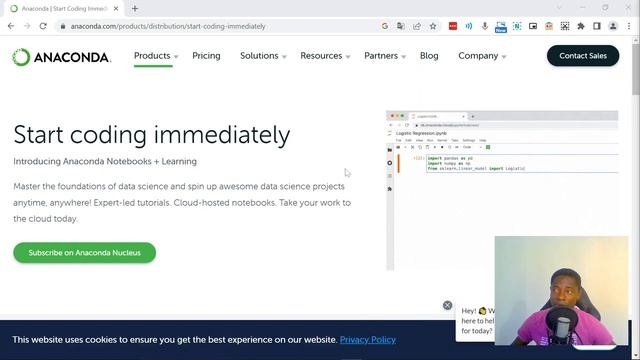This screenshot has height=360, width=640.
Task: Click the Start coding immediately heading
Action: coord(151,135)
